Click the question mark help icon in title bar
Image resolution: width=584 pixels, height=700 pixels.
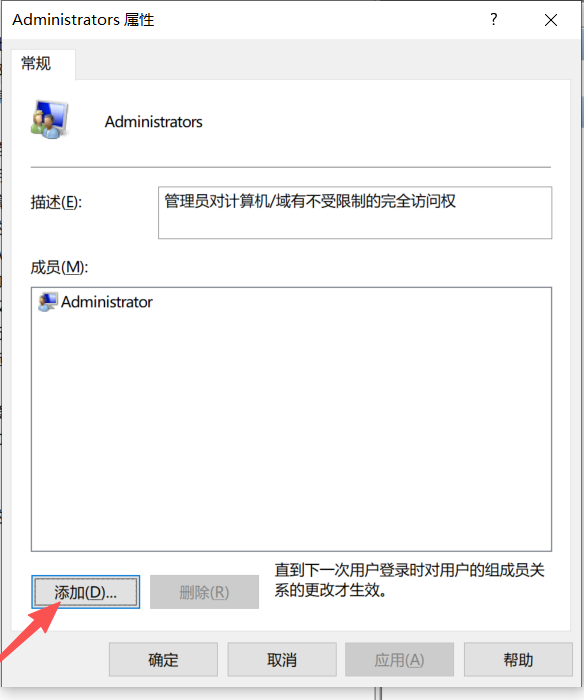click(493, 20)
